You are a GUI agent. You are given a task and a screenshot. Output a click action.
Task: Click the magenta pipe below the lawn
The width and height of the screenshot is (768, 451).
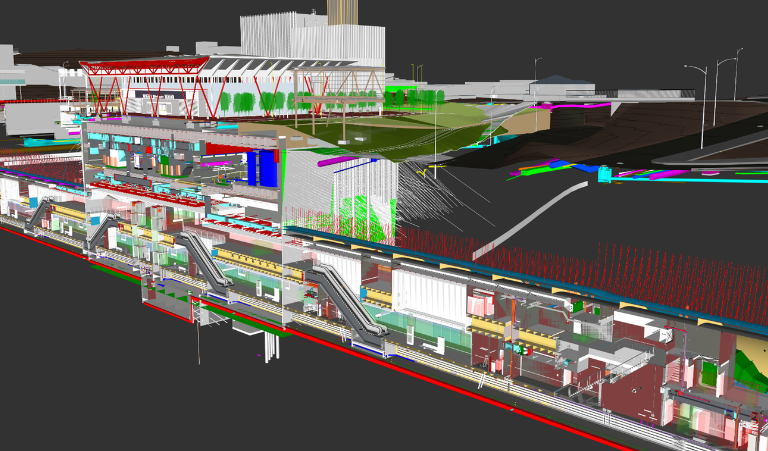[337, 161]
